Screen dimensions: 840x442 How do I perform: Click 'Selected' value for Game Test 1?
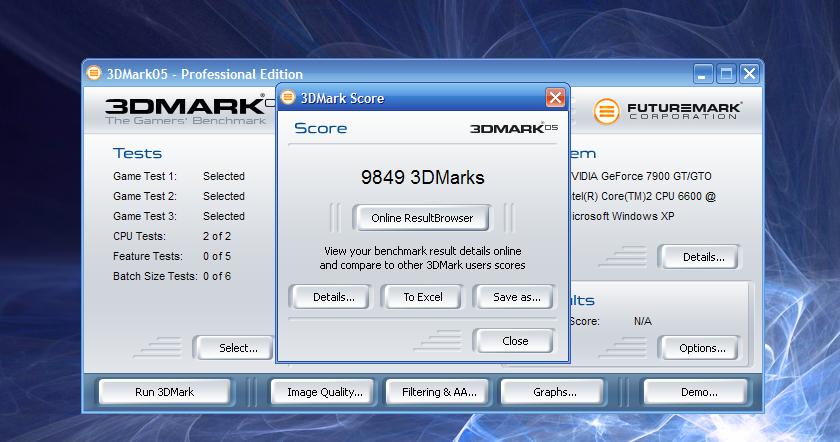[223, 176]
